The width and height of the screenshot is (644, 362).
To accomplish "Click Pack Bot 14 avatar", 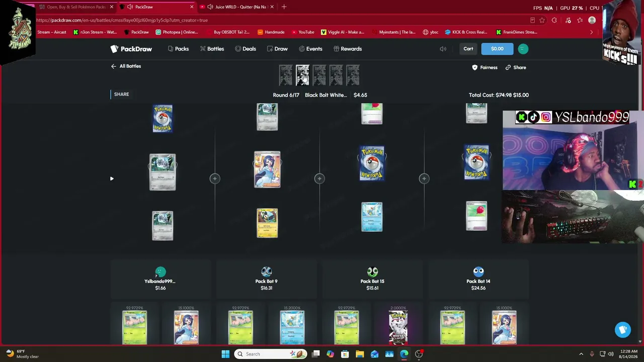I will [478, 272].
